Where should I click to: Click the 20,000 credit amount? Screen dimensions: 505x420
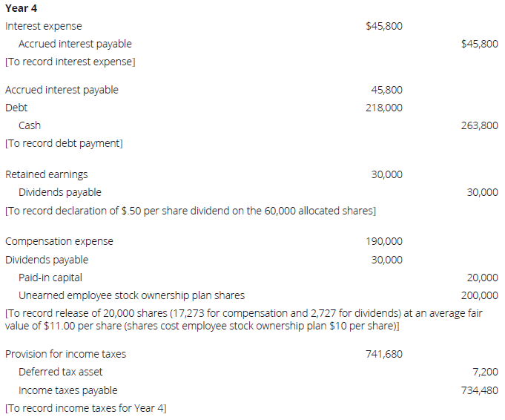[482, 278]
